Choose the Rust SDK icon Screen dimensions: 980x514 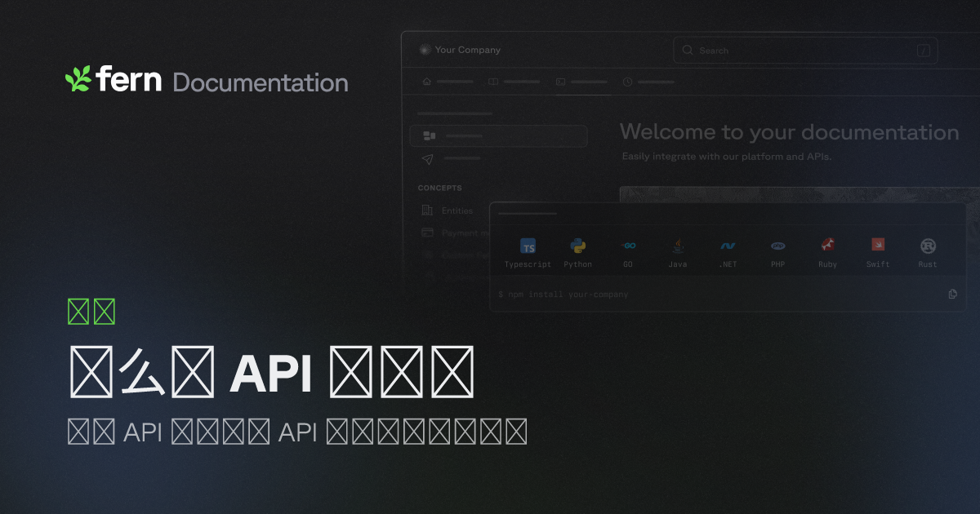928,246
